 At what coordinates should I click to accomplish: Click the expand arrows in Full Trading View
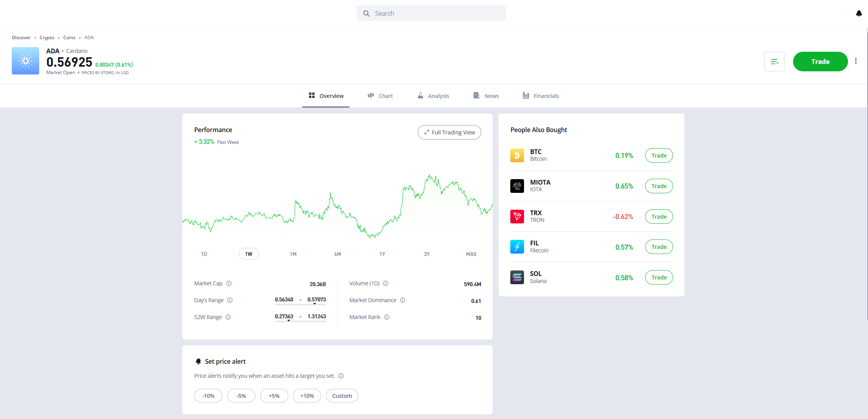(x=426, y=132)
